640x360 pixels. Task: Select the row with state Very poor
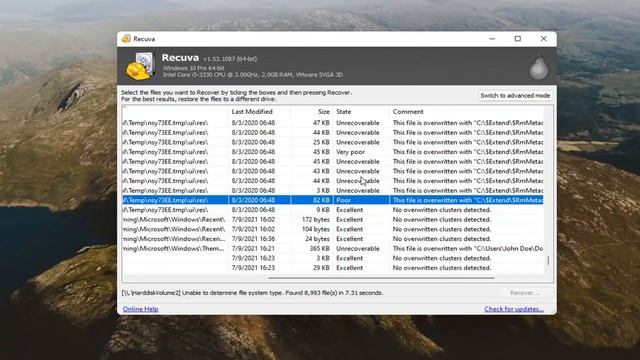pos(333,152)
